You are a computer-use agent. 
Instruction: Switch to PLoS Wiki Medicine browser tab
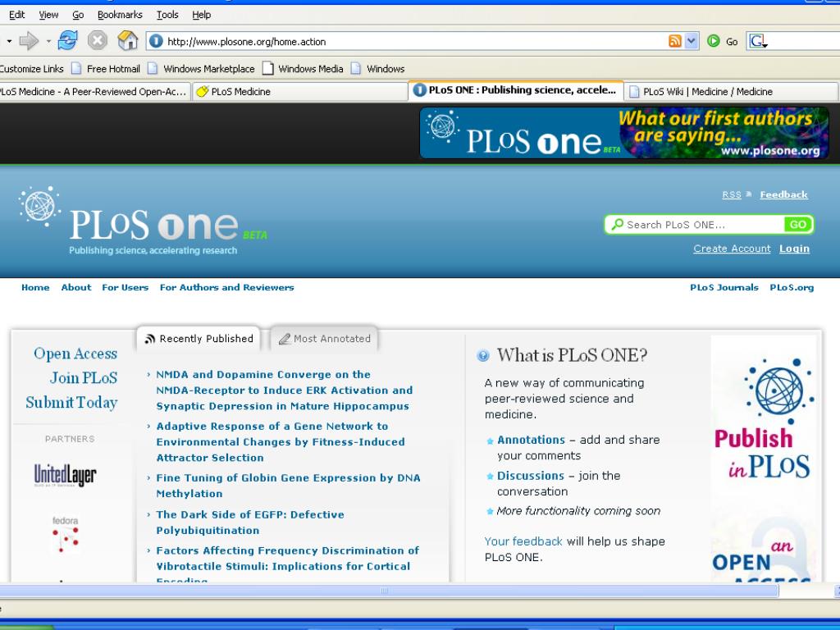tap(731, 92)
